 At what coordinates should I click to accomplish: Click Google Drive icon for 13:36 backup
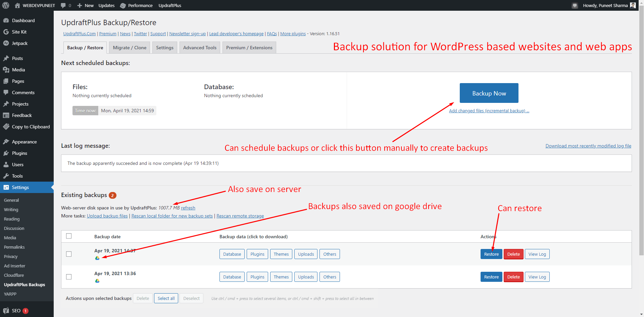[x=97, y=281]
